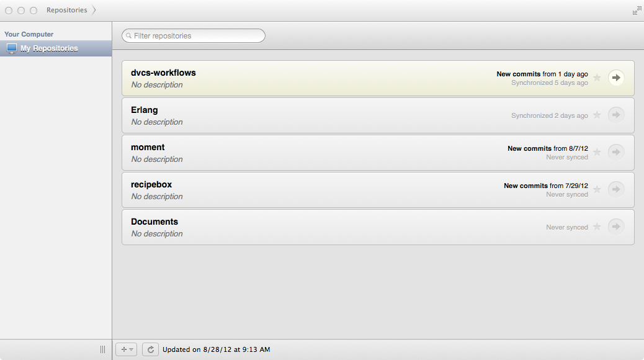This screenshot has width=644, height=360.
Task: Star the Erlang repository
Action: coord(597,115)
